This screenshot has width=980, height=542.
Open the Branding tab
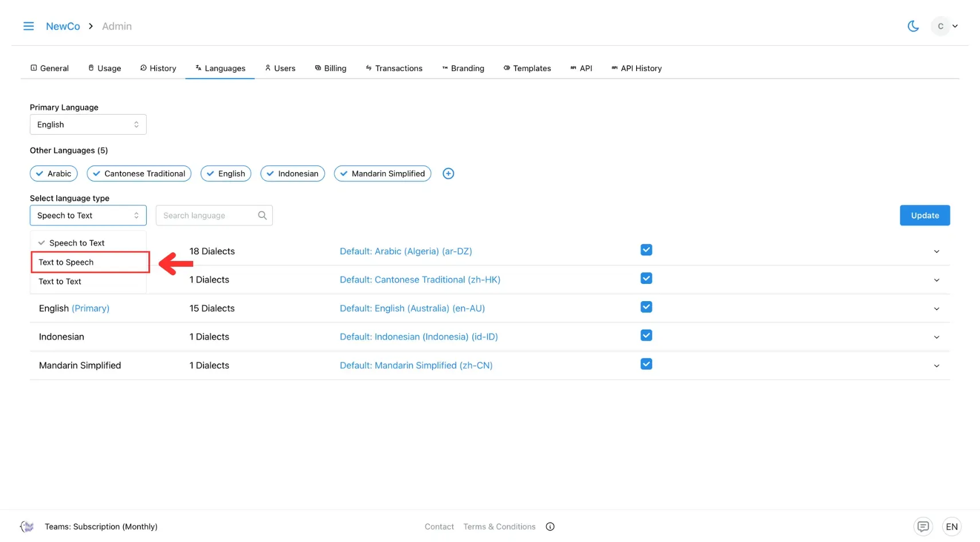coord(463,68)
